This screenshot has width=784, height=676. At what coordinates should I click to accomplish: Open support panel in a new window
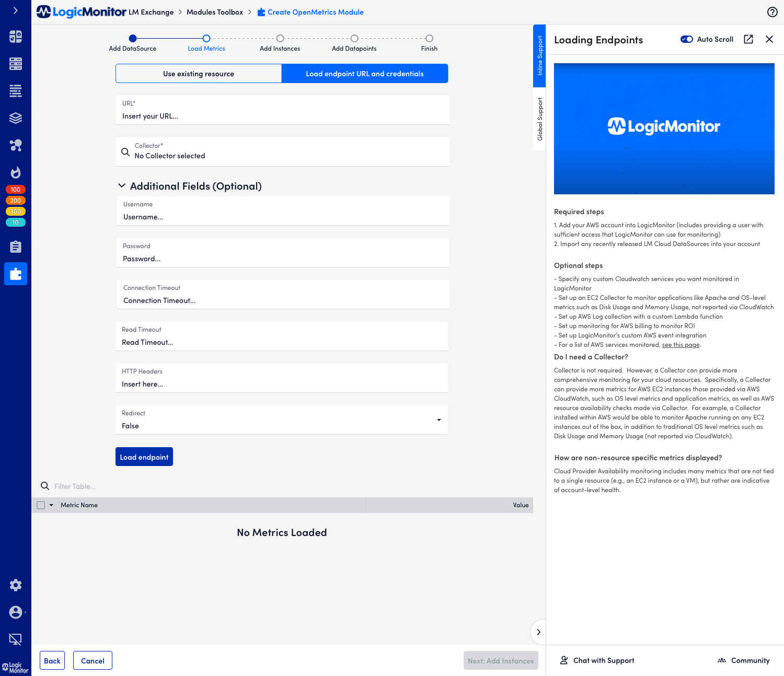(748, 39)
